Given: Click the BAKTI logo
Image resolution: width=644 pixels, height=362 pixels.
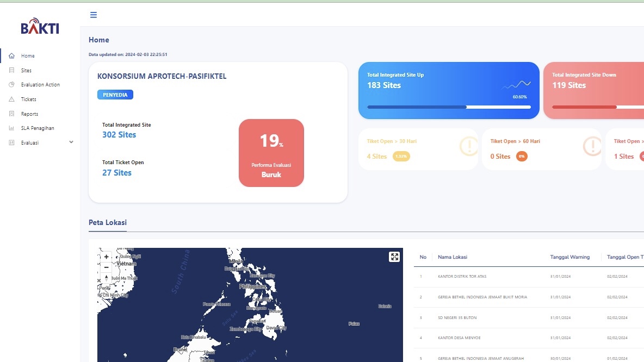Looking at the screenshot, I should (x=40, y=28).
